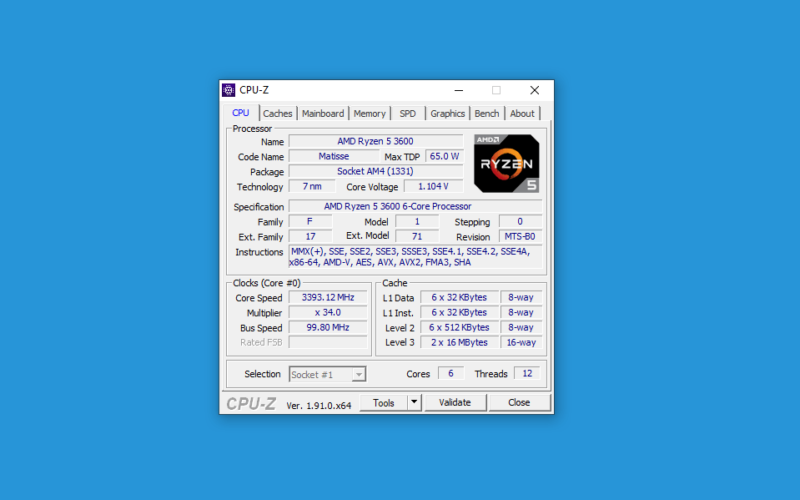Click the Technology value 7 nm
Screen dimensions: 800x500
pyautogui.click(x=312, y=186)
